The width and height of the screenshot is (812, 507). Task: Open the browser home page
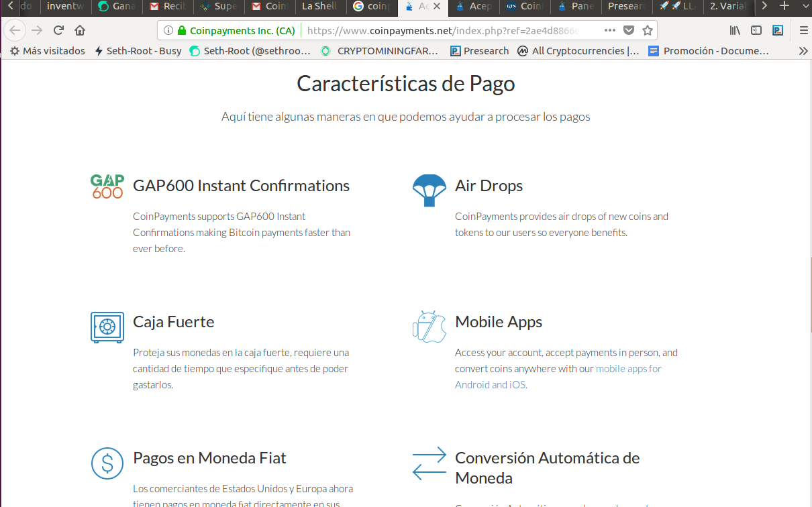point(80,30)
